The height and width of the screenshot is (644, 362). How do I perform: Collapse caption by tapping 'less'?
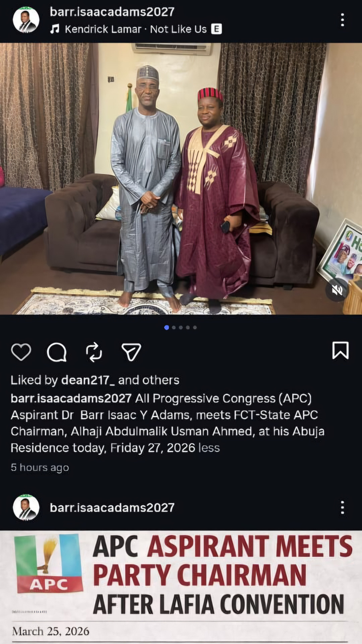(x=209, y=448)
